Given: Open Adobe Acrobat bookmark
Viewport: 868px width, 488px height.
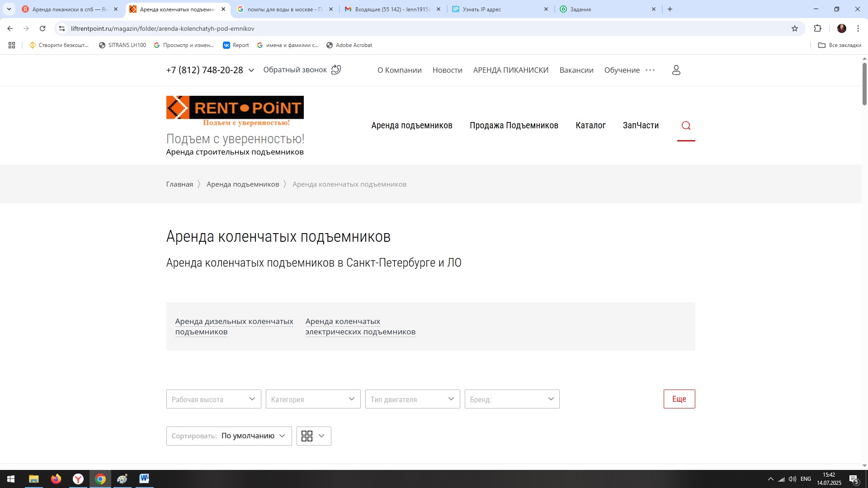Looking at the screenshot, I should [x=349, y=45].
